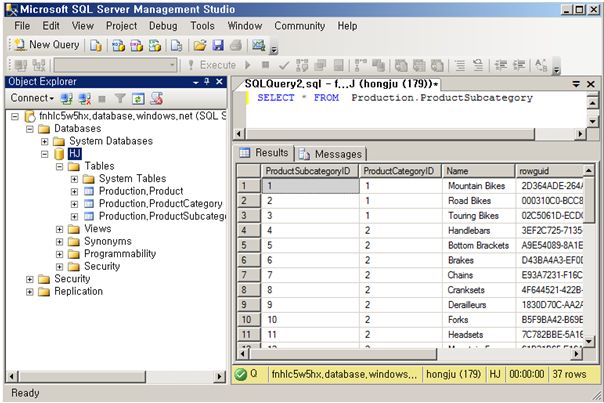Click the Print icon in the toolbar

[x=236, y=45]
